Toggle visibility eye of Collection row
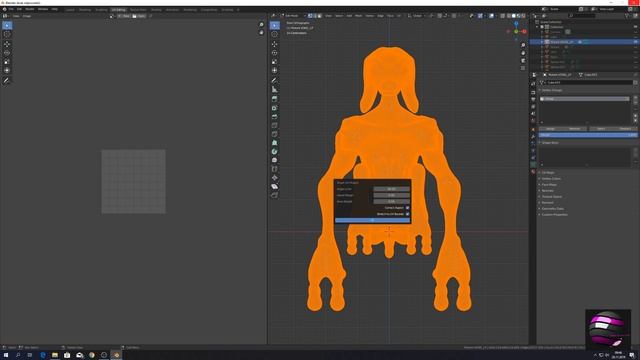The height and width of the screenshot is (360, 640). (635, 27)
